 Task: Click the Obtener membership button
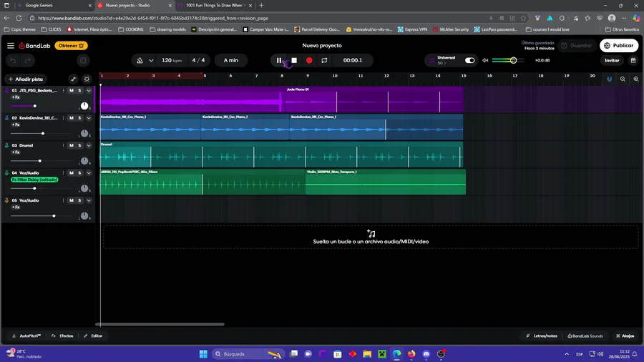tap(71, 46)
